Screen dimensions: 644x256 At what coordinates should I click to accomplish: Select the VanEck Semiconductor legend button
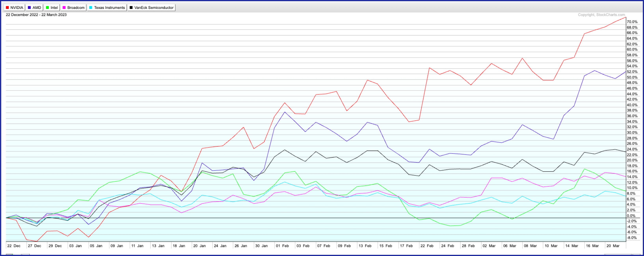click(x=152, y=8)
